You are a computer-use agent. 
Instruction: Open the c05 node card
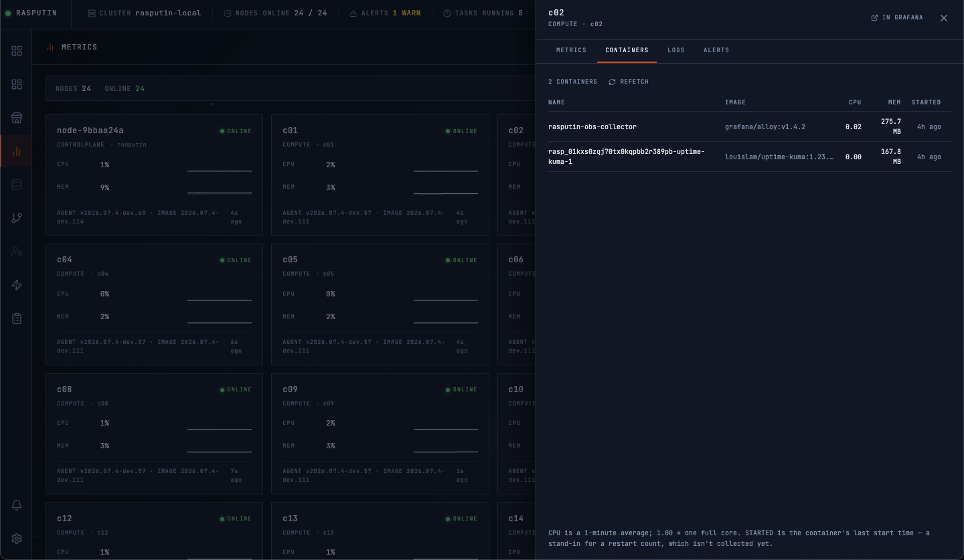380,304
